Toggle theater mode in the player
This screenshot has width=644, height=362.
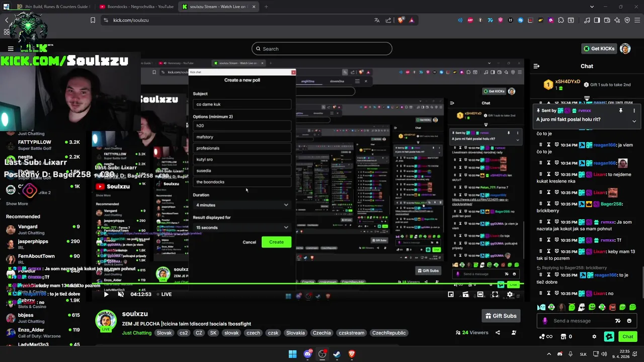(480, 294)
